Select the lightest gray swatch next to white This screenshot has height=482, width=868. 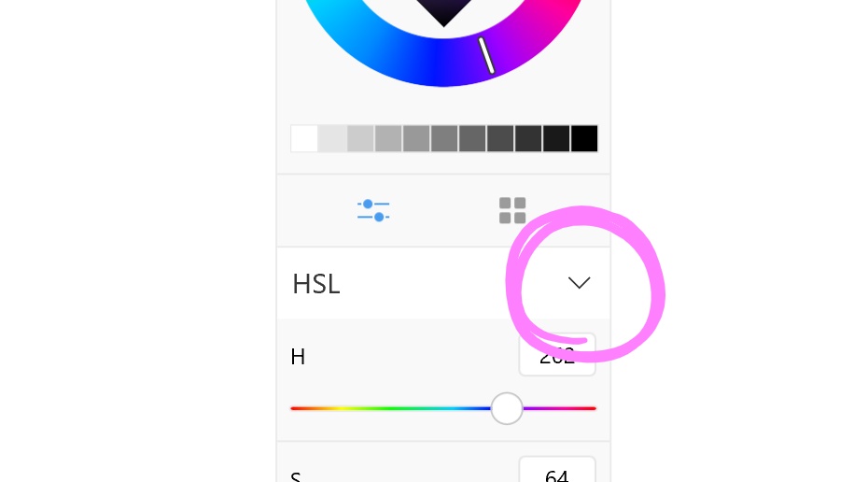[332, 138]
